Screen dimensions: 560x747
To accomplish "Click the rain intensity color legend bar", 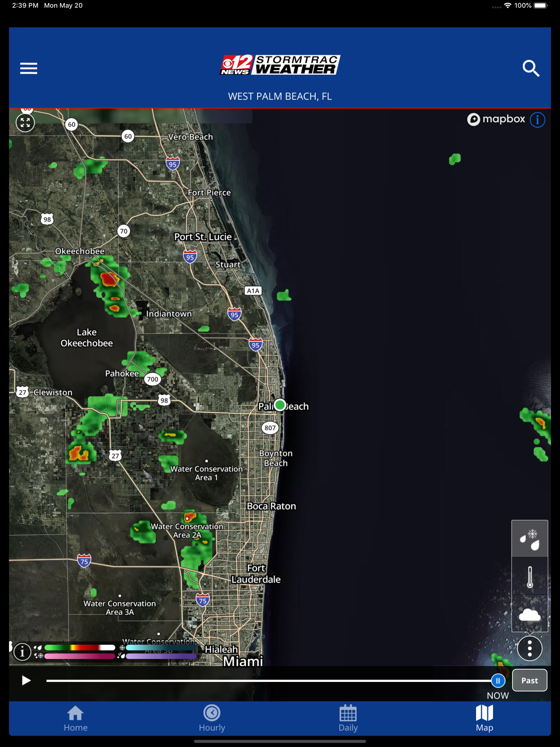I will (x=80, y=647).
